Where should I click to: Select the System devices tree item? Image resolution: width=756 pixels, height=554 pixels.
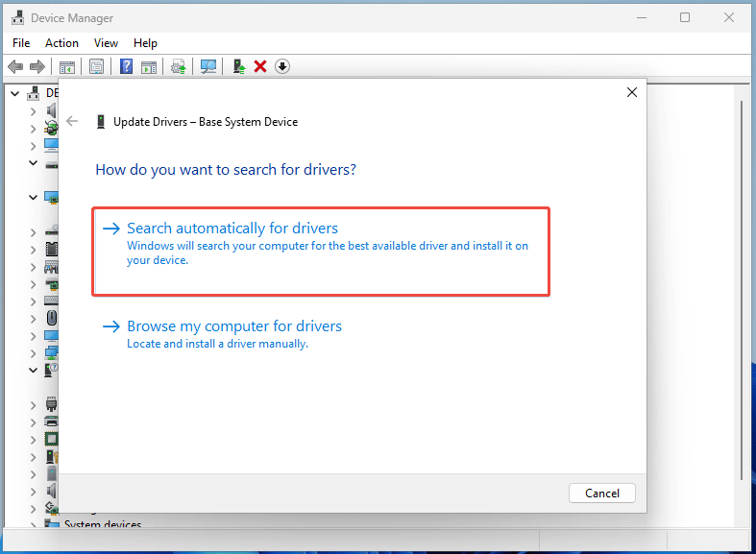[x=103, y=524]
